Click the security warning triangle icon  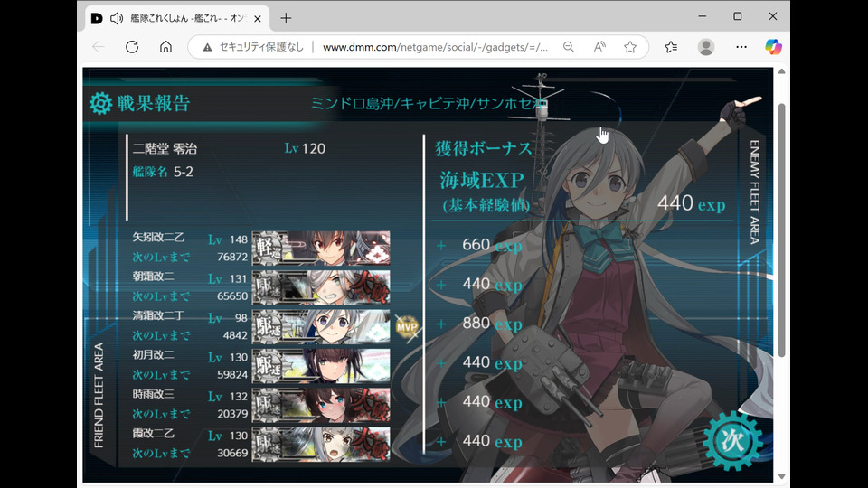[x=208, y=48]
